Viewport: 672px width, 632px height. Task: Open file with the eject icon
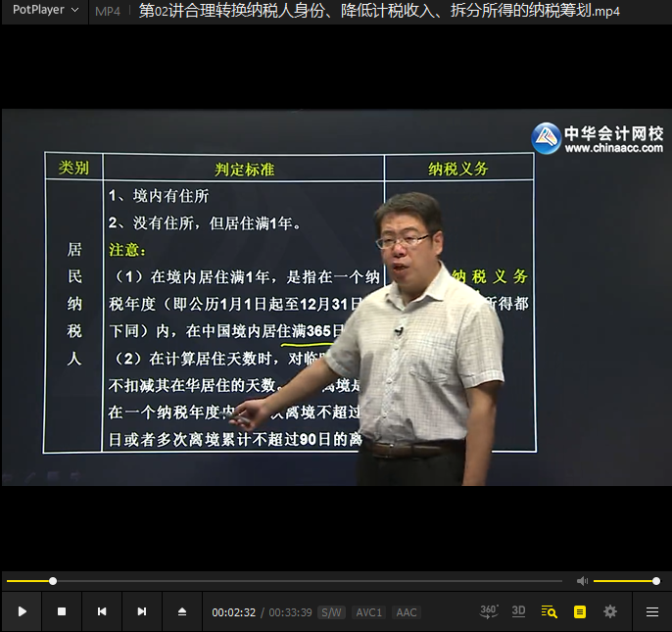click(x=182, y=611)
